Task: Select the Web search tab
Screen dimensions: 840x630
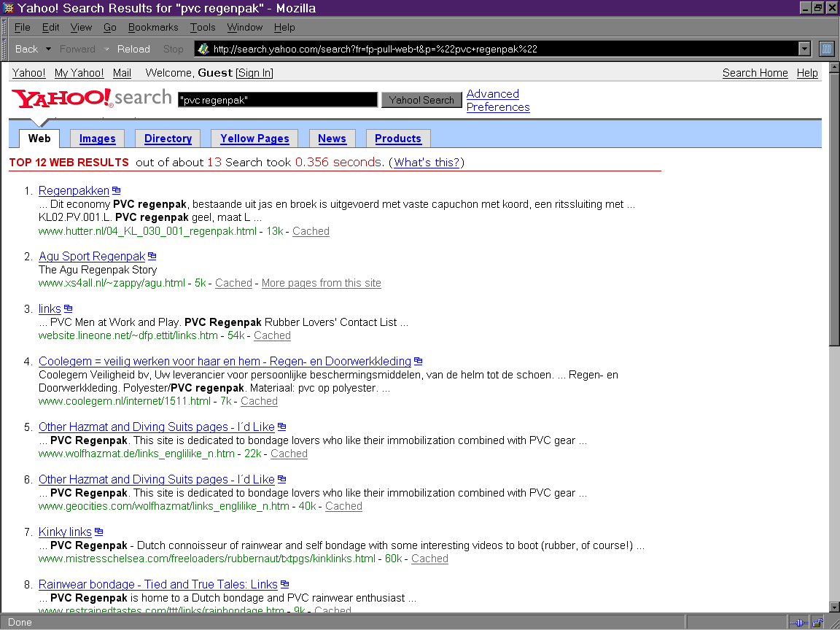Action: [39, 139]
